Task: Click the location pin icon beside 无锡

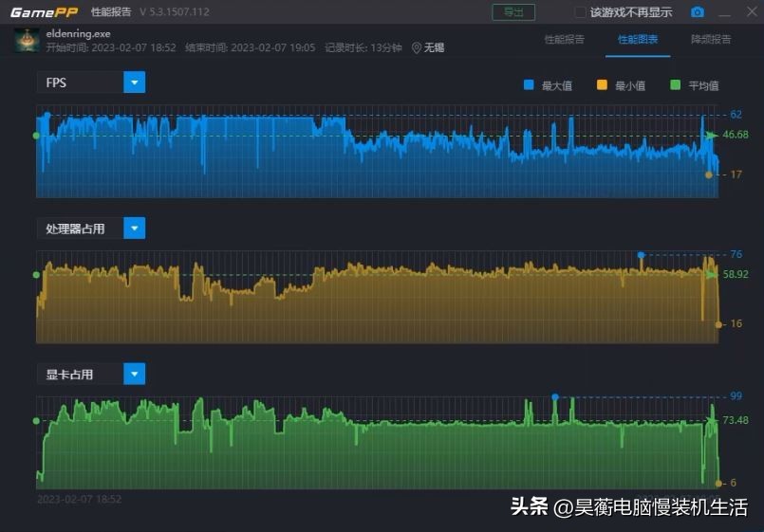Action: coord(416,47)
